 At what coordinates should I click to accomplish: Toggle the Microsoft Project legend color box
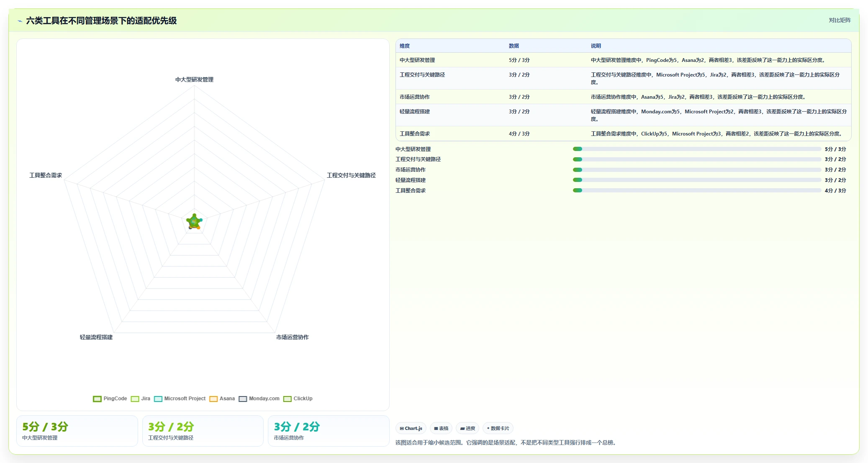click(x=158, y=399)
